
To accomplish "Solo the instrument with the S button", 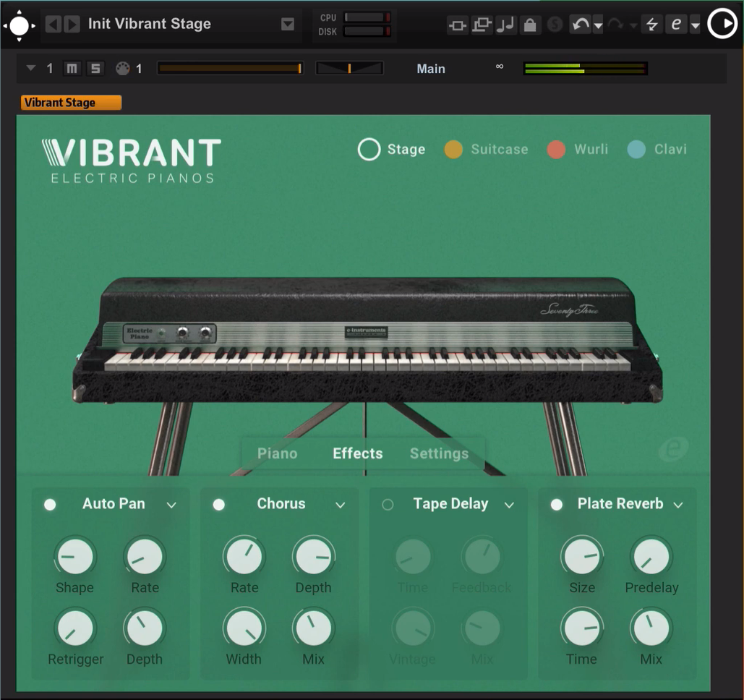I will (95, 69).
